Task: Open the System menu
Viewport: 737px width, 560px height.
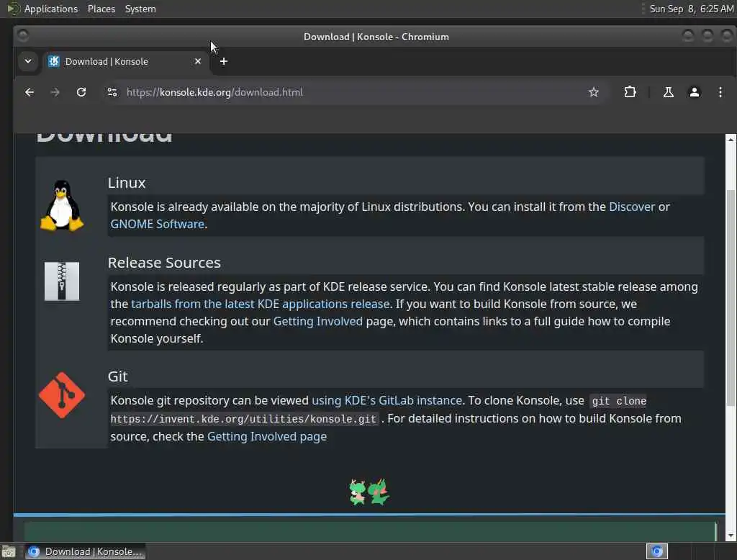Action: (x=140, y=9)
